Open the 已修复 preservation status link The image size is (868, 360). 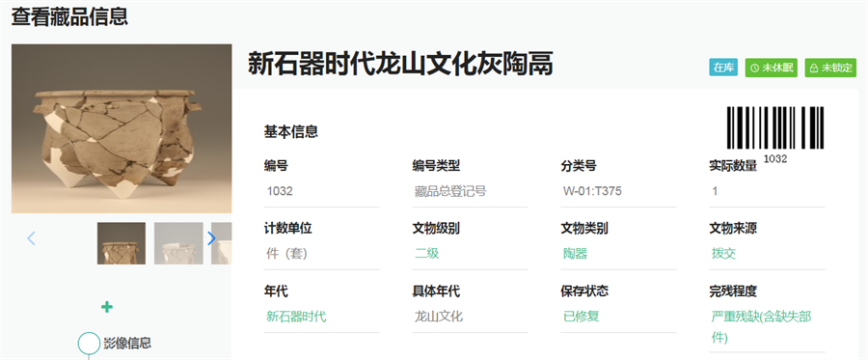[x=582, y=317]
